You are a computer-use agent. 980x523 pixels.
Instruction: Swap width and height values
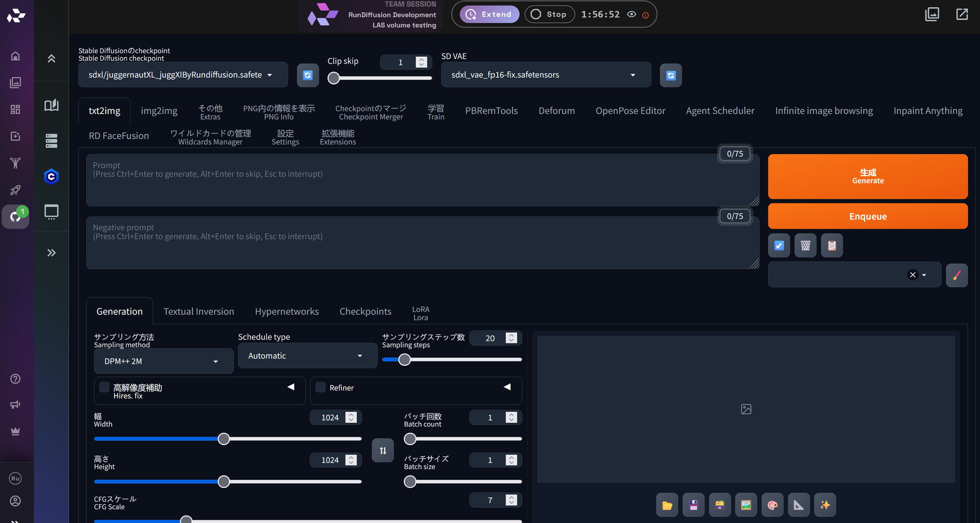(x=383, y=451)
